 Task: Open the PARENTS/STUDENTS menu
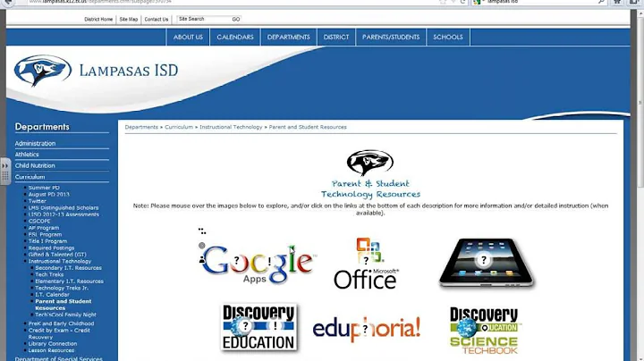tap(391, 37)
